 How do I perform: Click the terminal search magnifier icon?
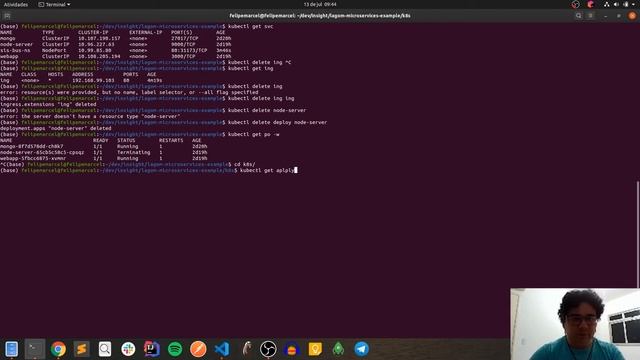pyautogui.click(x=578, y=16)
